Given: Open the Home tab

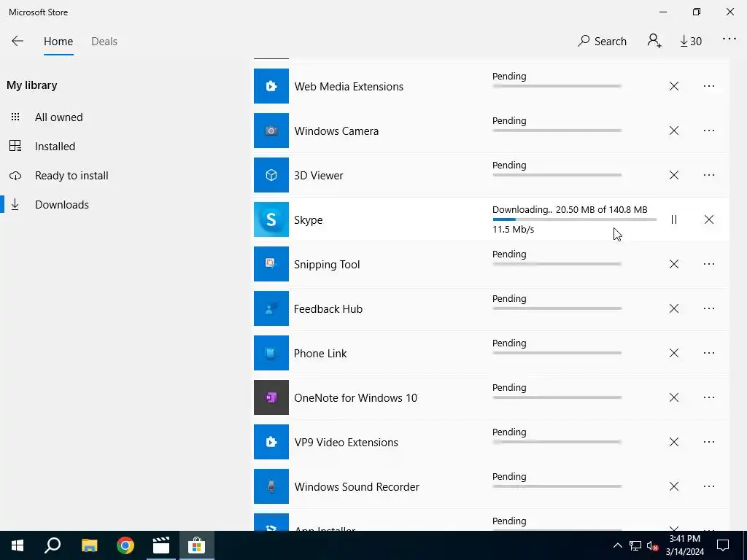Looking at the screenshot, I should pos(58,42).
